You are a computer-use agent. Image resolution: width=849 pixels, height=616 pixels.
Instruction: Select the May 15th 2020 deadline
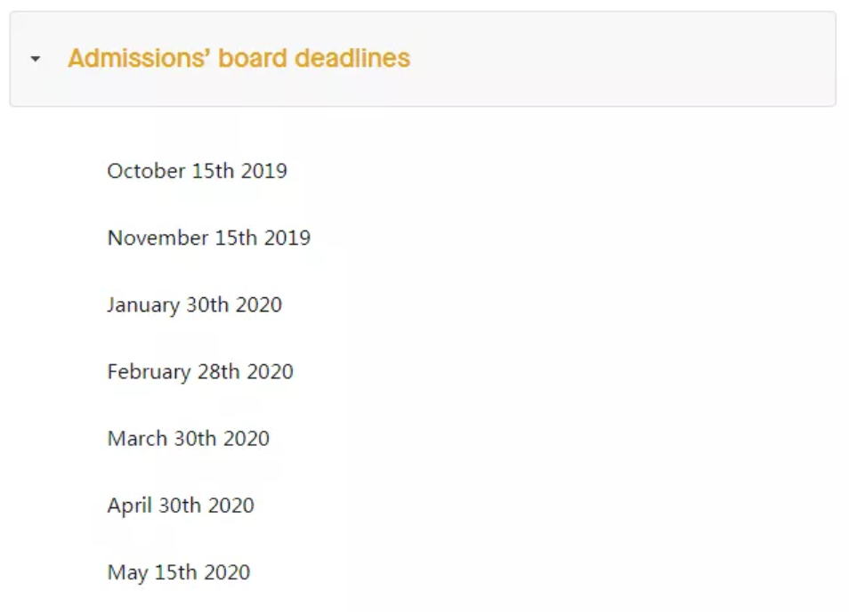[179, 572]
